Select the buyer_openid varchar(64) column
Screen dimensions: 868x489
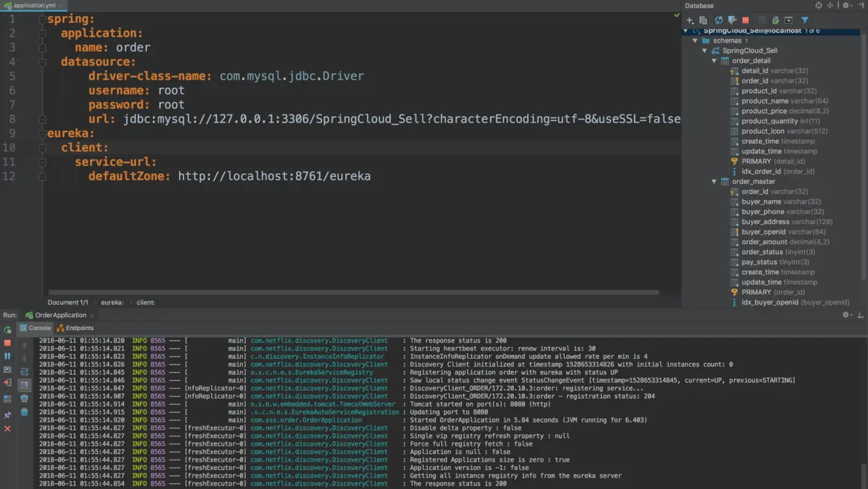[x=778, y=232]
